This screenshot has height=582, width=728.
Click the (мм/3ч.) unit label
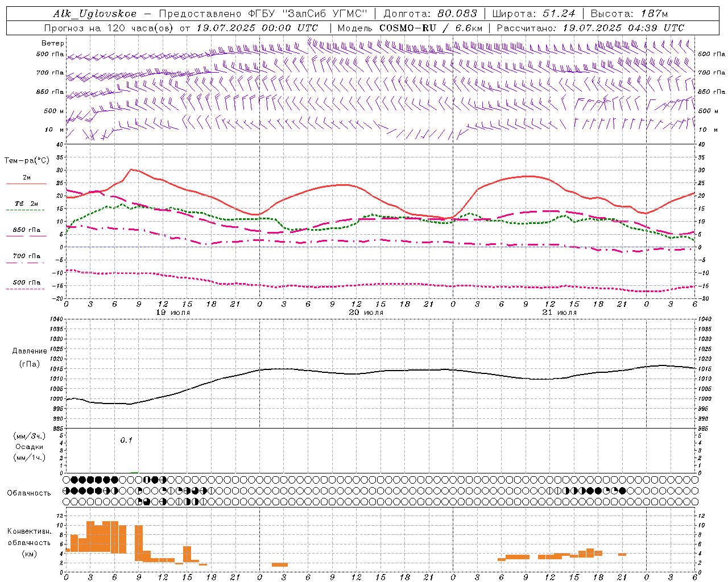30,436
